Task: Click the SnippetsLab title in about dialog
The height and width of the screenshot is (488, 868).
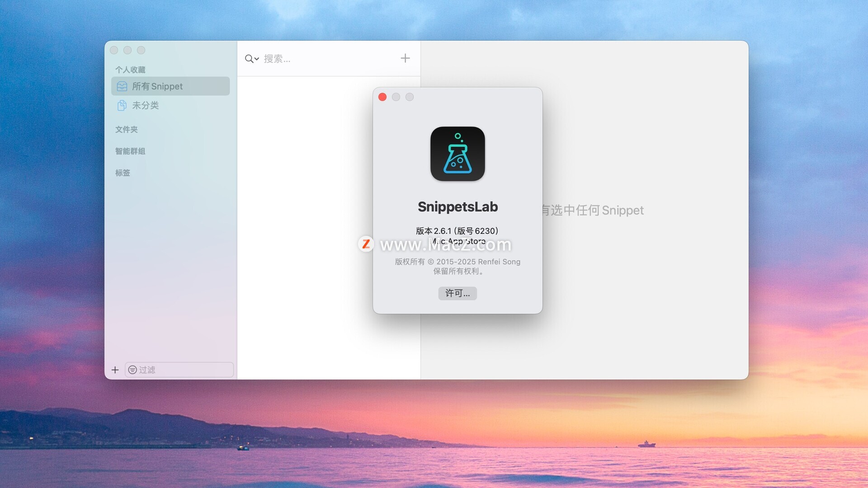Action: (x=458, y=207)
